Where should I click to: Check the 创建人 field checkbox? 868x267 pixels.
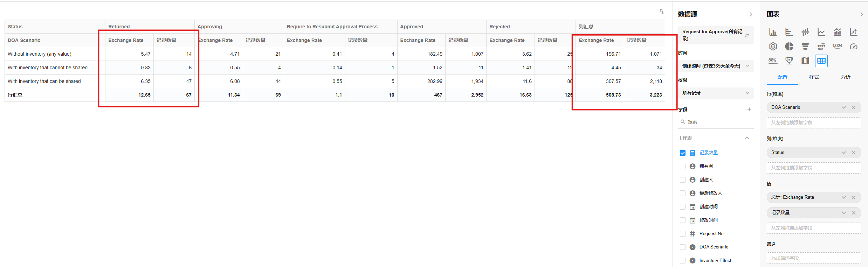[683, 180]
